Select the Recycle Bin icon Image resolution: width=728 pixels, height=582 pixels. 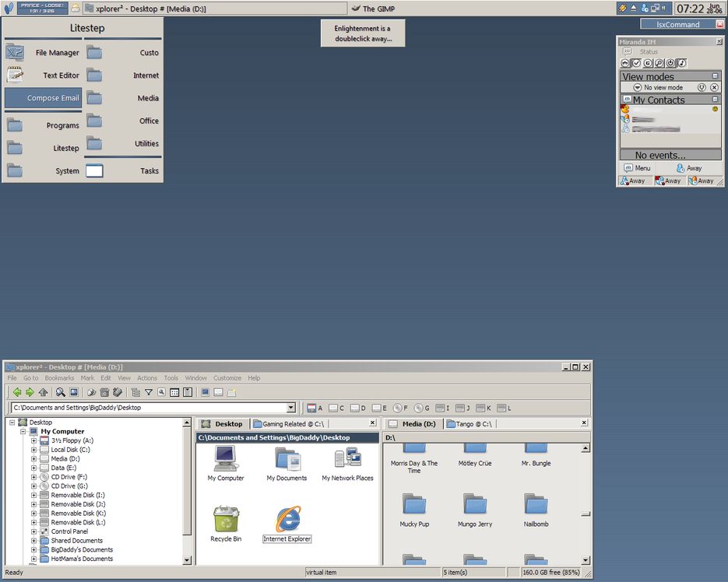point(226,524)
